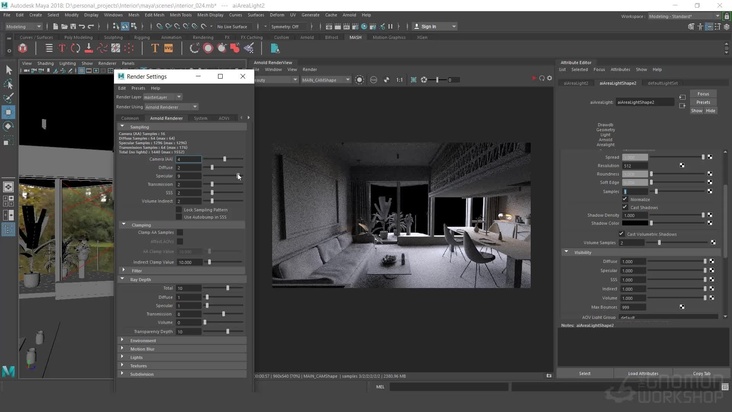The height and width of the screenshot is (412, 732).
Task: Toggle the Cast Shadows checkbox
Action: [625, 207]
